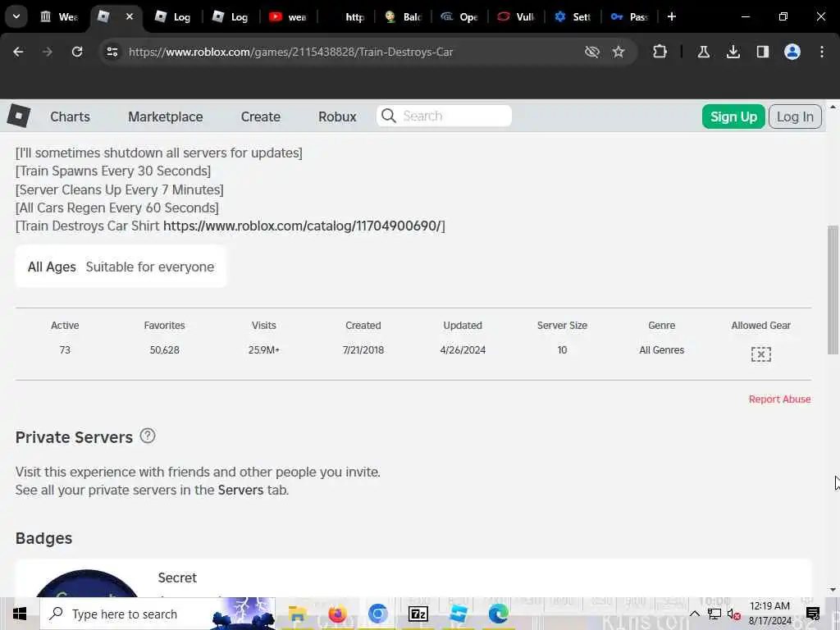Open the Train Destroys Car Shirt catalog link
The image size is (840, 630).
[x=302, y=226]
